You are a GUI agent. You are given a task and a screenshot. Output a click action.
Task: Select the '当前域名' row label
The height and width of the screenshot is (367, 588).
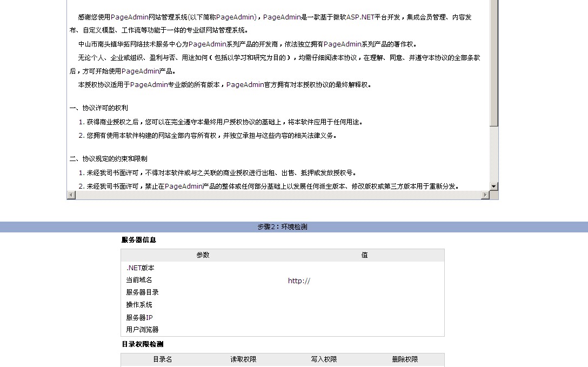(x=139, y=280)
